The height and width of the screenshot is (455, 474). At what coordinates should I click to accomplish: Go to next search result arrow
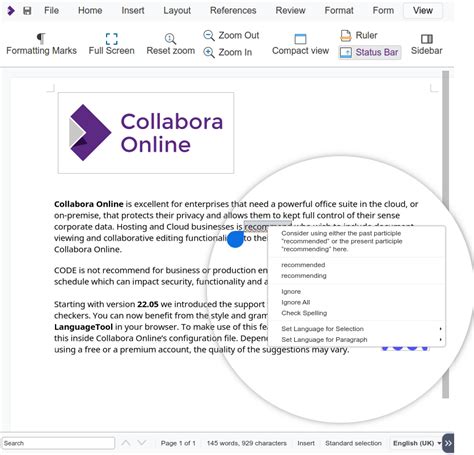tap(142, 443)
